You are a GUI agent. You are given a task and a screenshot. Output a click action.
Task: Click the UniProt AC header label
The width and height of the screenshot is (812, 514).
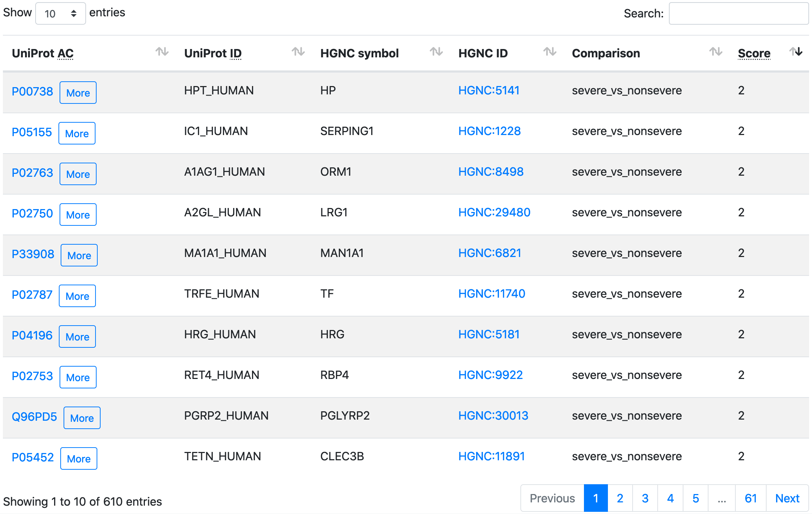coord(43,53)
